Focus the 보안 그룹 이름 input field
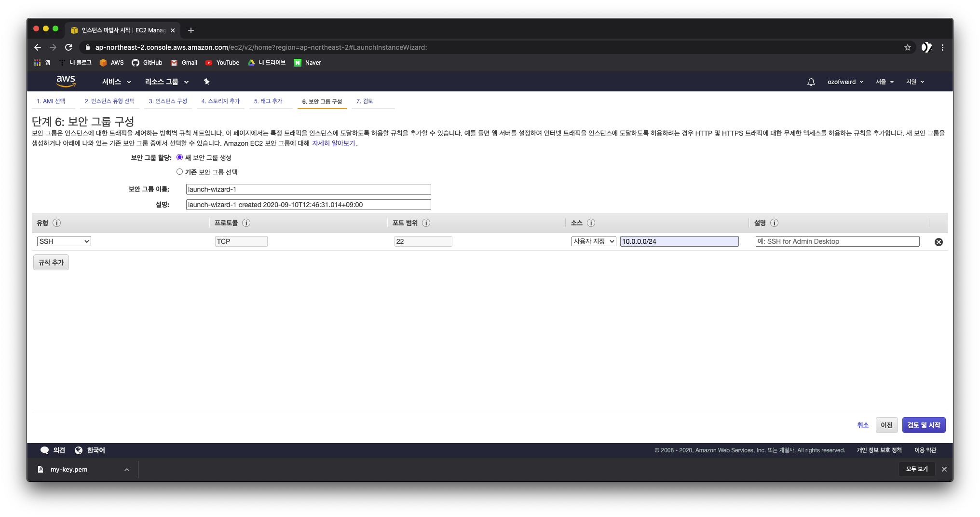 308,189
